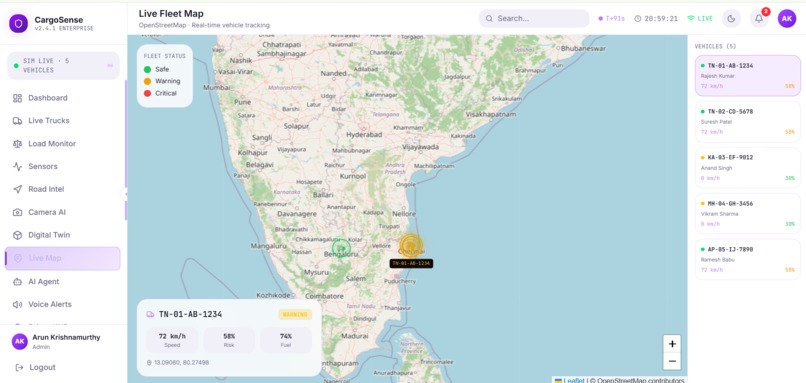
Task: Click the orange vehicle marker over Chennai
Action: [x=411, y=245]
